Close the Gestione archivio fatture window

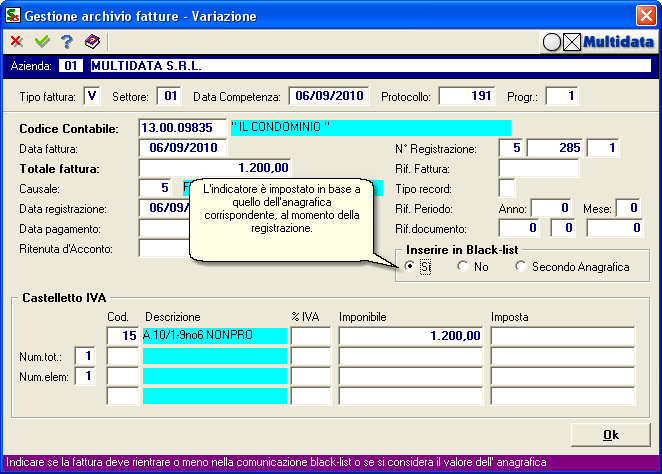point(646,16)
